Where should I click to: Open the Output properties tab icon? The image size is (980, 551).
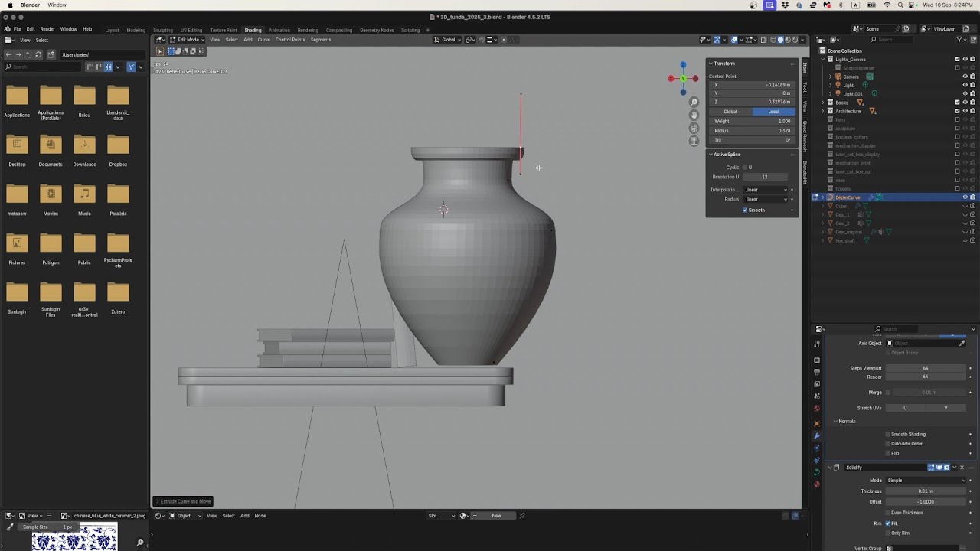click(x=817, y=372)
